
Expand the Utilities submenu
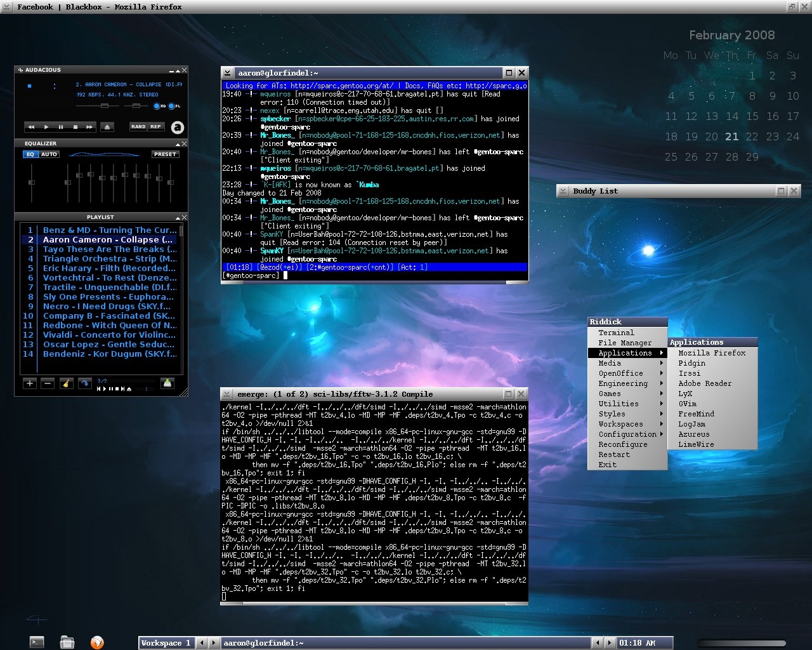pyautogui.click(x=627, y=404)
